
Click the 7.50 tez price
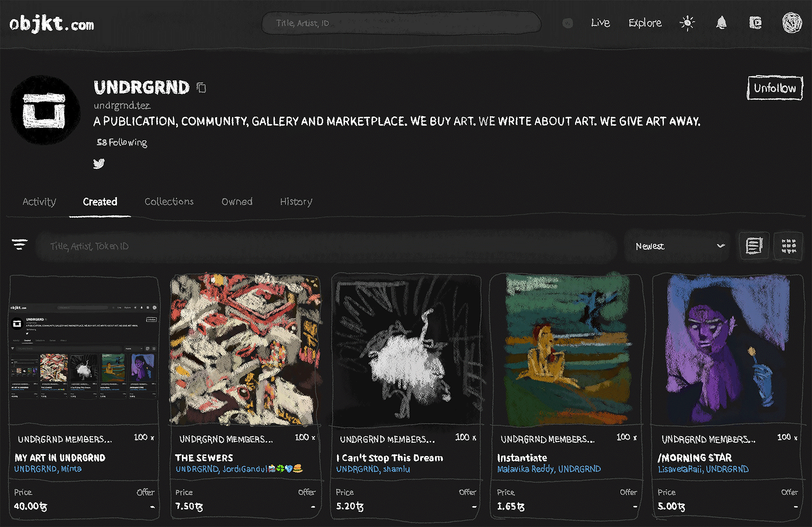[x=189, y=506]
